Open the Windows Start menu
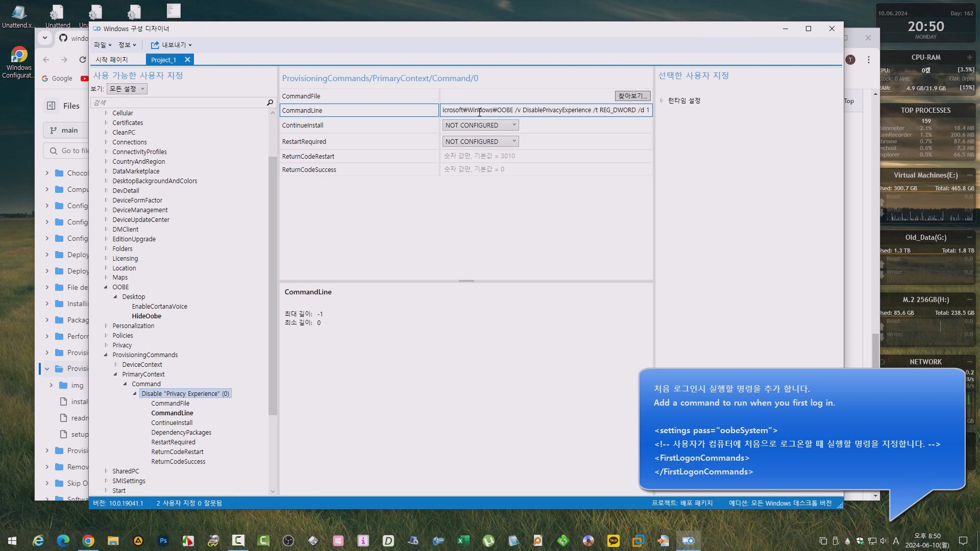This screenshot has width=980, height=551. 12,541
